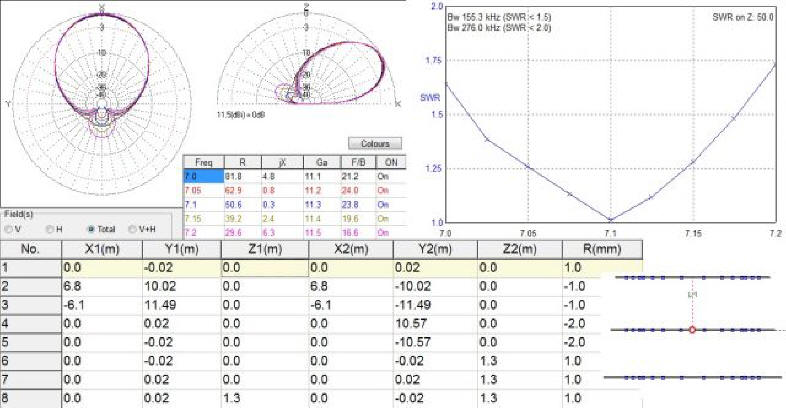786x408 pixels.
Task: Select wire row number 1
Action: (x=31, y=268)
